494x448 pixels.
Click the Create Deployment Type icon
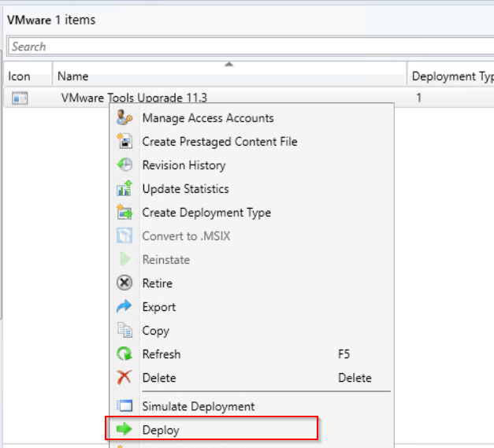pyautogui.click(x=124, y=213)
